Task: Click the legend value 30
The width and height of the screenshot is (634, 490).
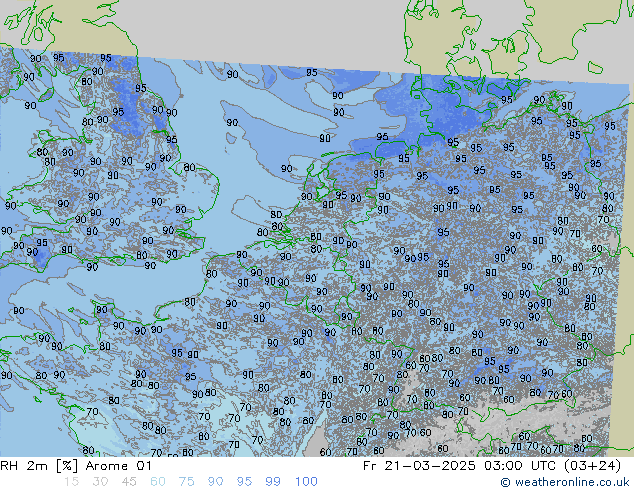Action: click(100, 482)
